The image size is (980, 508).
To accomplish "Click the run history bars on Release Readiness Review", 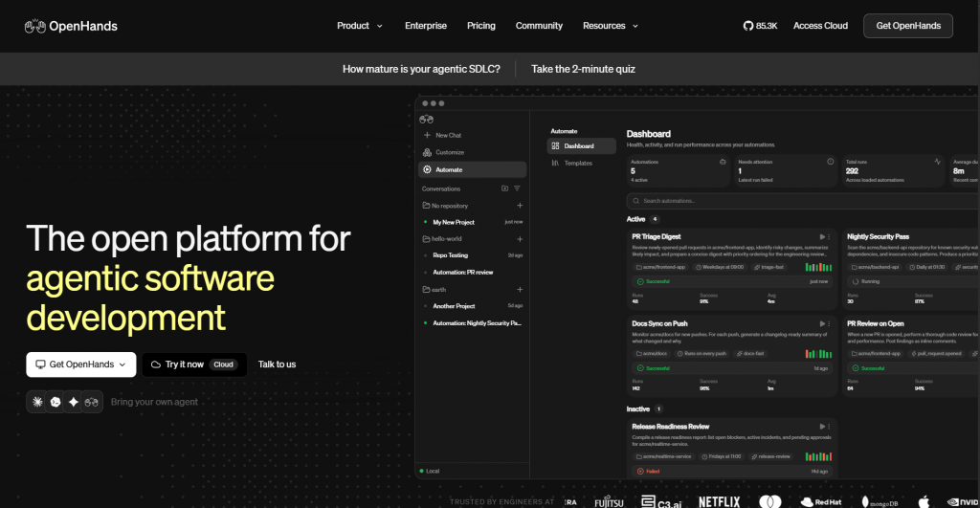I will click(x=818, y=456).
